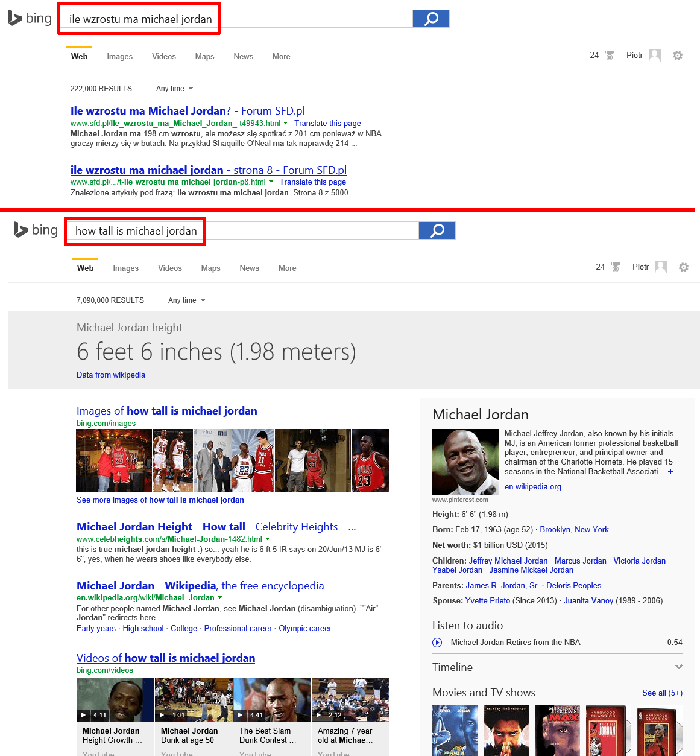Expand the Timeline section chevron
The width and height of the screenshot is (700, 756).
679,667
